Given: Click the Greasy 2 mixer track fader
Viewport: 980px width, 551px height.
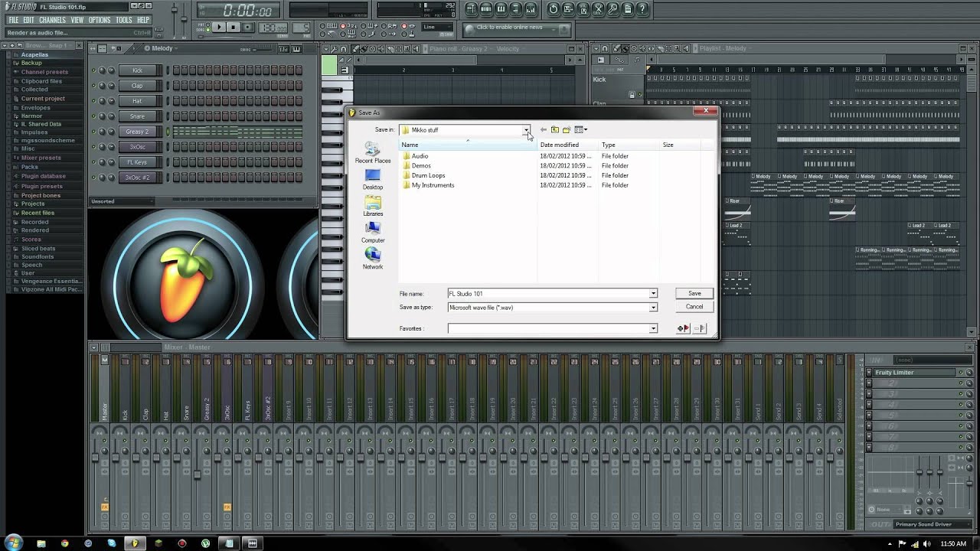Looking at the screenshot, I should (x=197, y=475).
